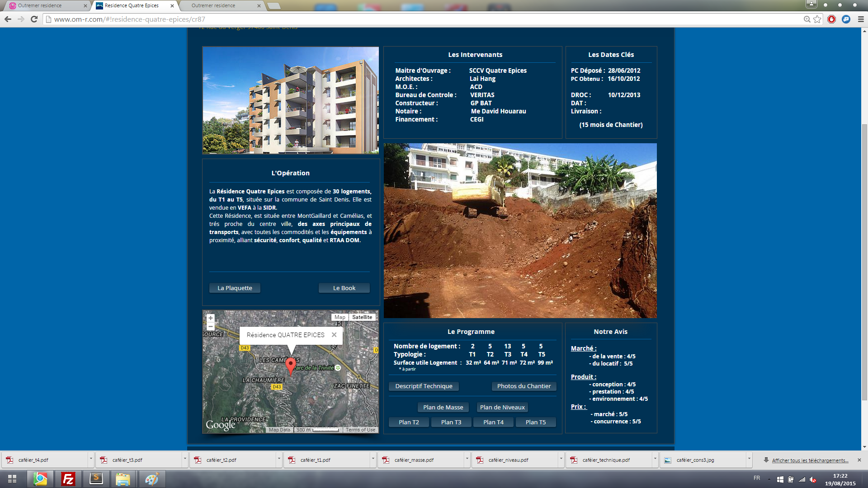Bookmark this page with the star icon
The height and width of the screenshot is (488, 868).
pyautogui.click(x=817, y=19)
